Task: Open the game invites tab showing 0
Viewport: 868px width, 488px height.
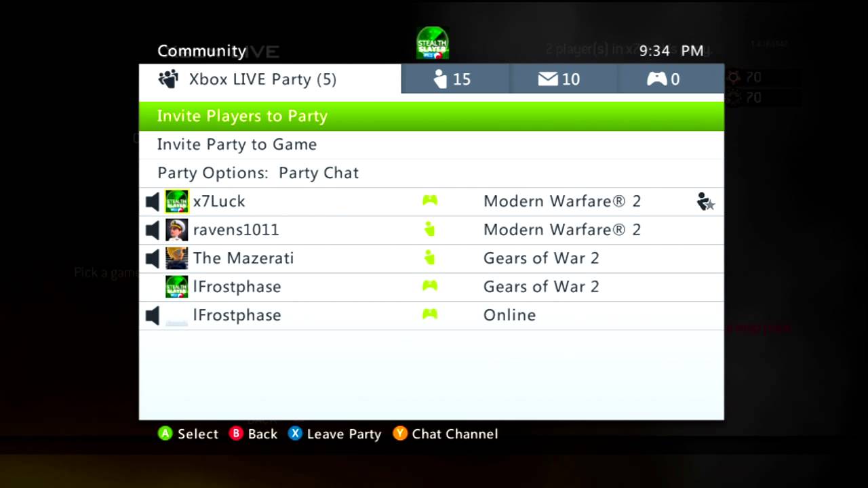Action: tap(670, 79)
